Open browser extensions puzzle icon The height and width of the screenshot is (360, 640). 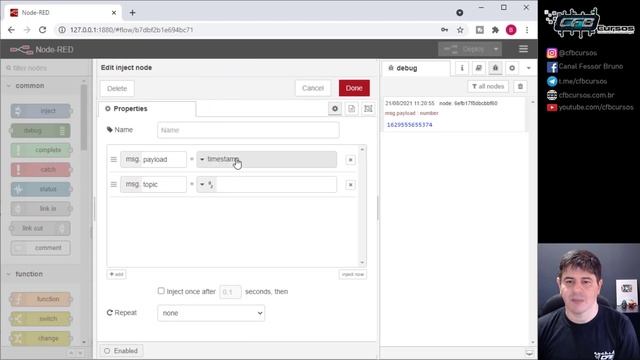coord(495,30)
